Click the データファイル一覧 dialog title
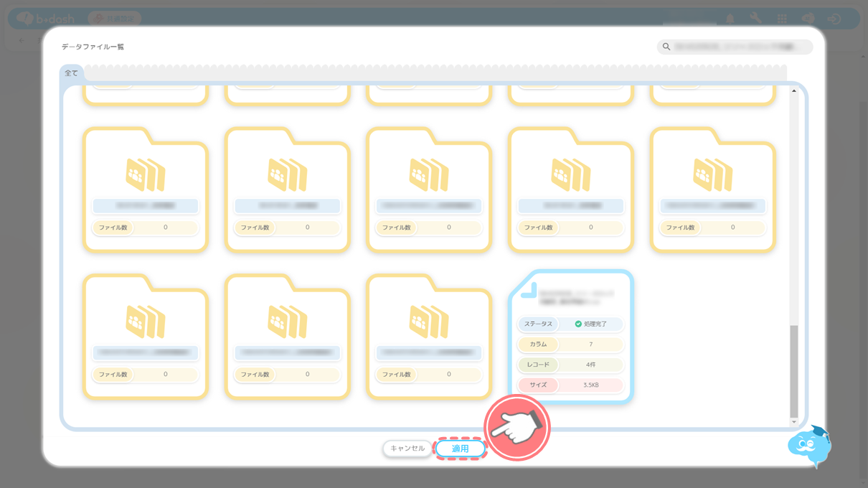The image size is (868, 488). coord(93,47)
